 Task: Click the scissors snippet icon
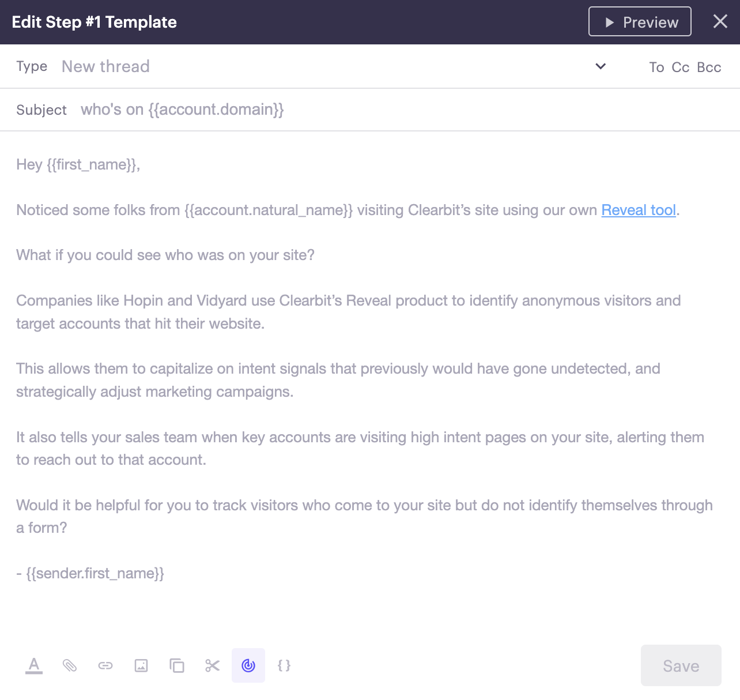(213, 665)
